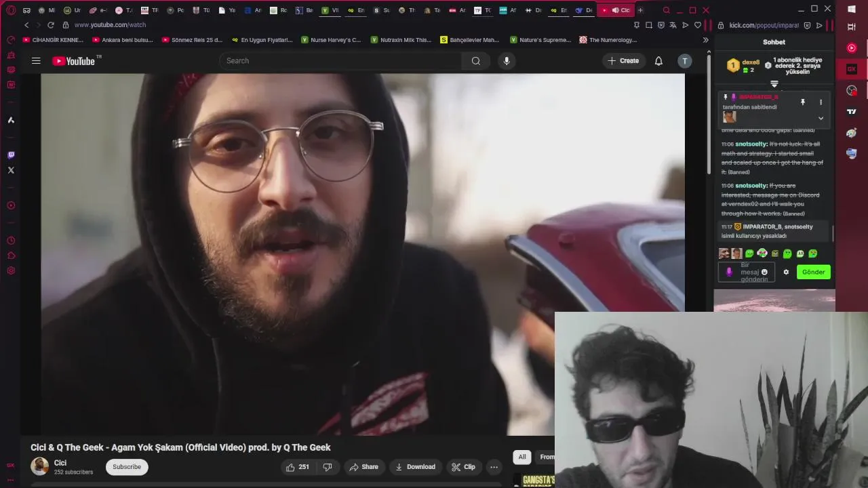Open CIHANGIR KENNE... bookmark
This screenshot has height=488, width=868.
(53, 40)
